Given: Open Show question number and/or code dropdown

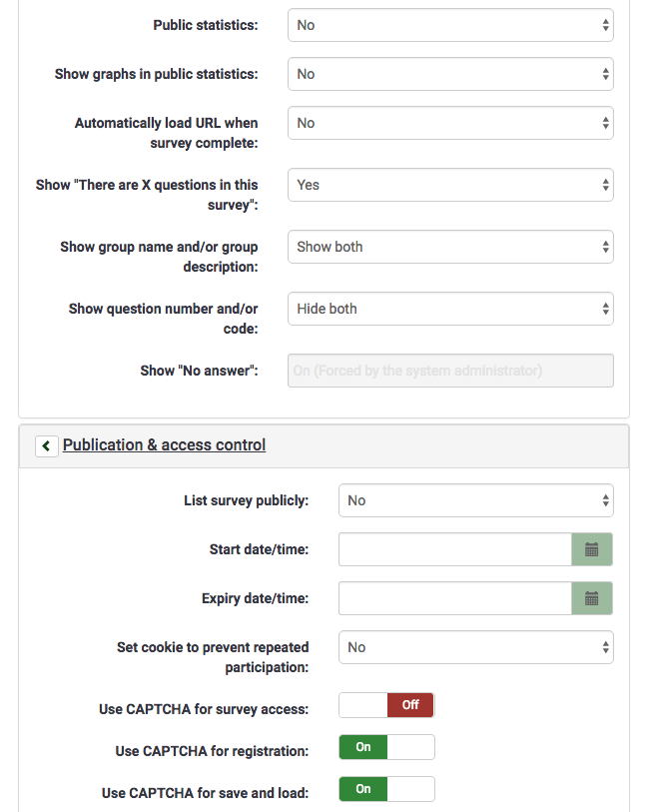Looking at the screenshot, I should (x=450, y=309).
